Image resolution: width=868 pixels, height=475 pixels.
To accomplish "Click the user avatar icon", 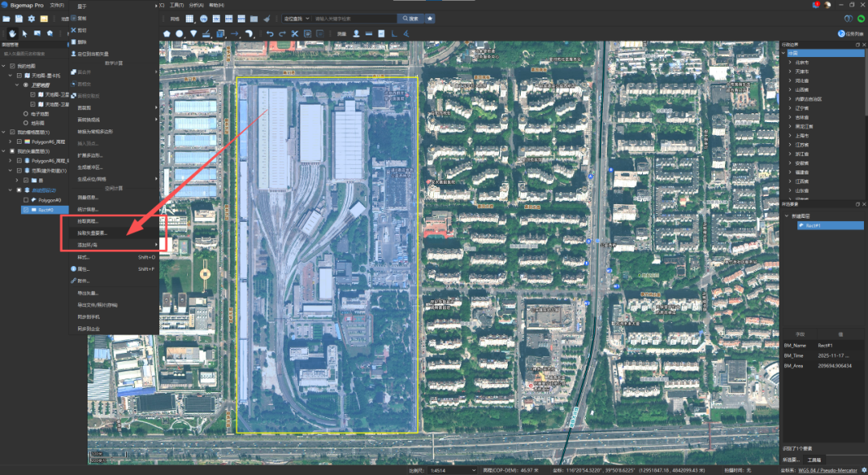I will pos(828,5).
